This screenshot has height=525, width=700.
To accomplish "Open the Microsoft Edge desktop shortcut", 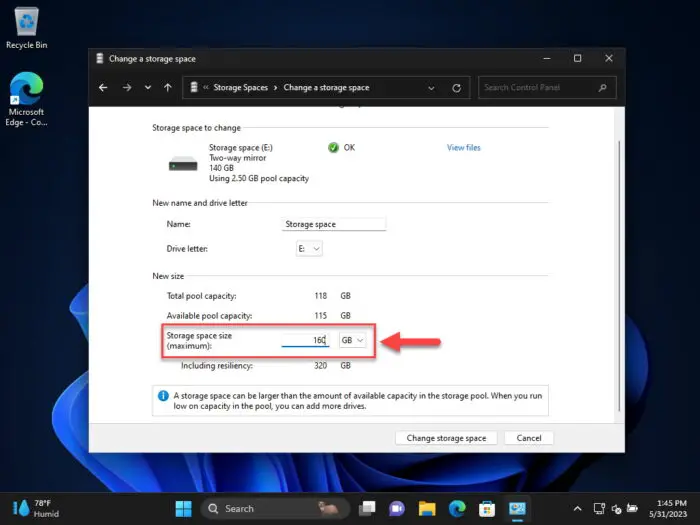I will click(x=26, y=99).
